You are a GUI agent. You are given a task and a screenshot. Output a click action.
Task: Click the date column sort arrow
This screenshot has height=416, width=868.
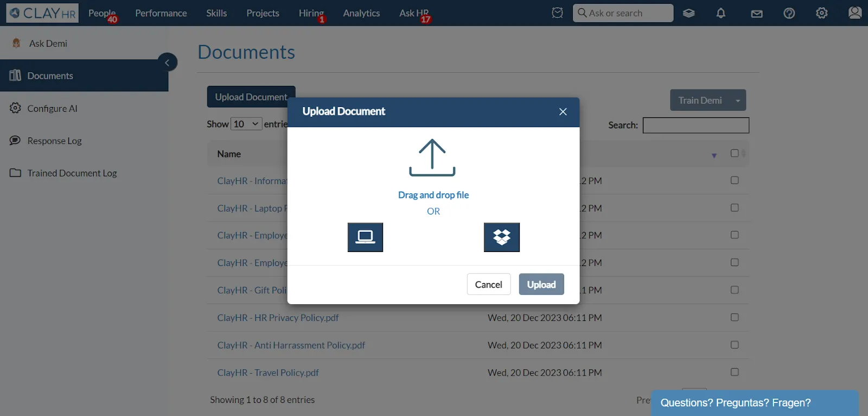click(x=714, y=156)
